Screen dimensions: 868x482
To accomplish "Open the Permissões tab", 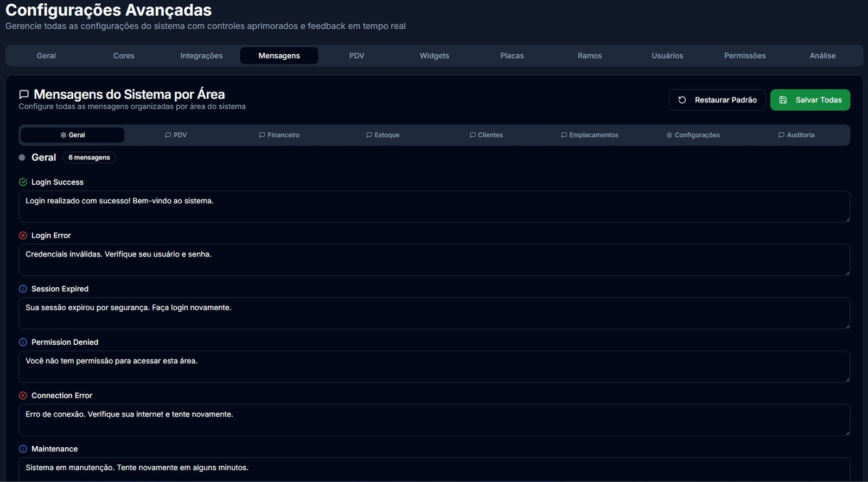I will 745,56.
